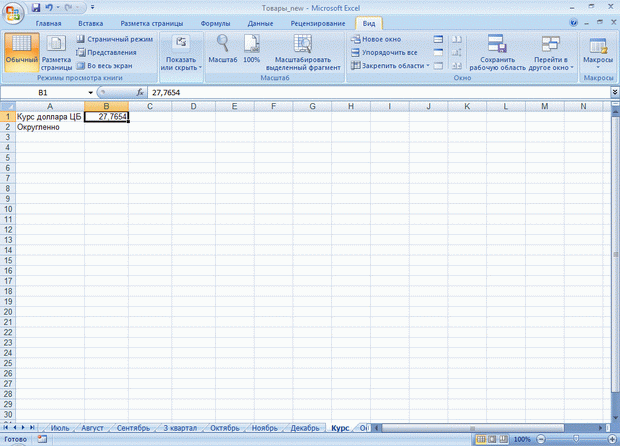Click the zoom slider in status bar
620x446 pixels.
click(x=576, y=439)
